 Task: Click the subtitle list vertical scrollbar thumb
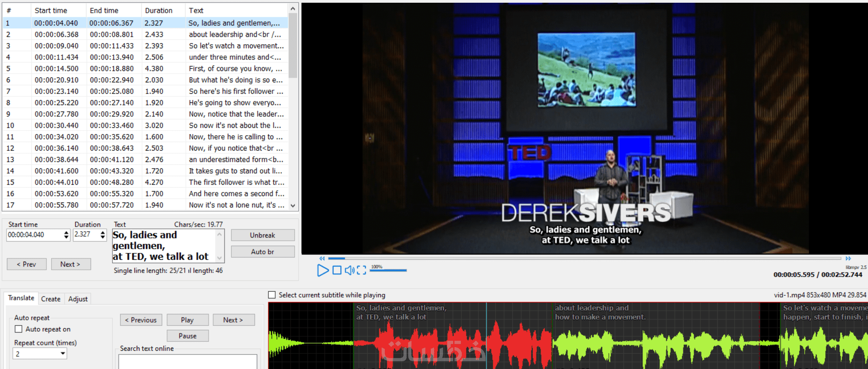(x=293, y=45)
